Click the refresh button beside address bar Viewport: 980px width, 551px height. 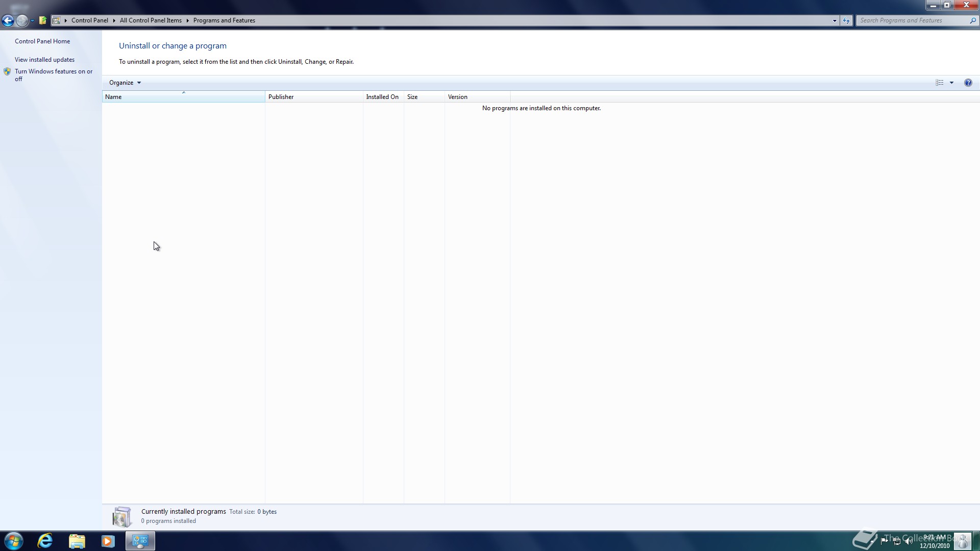846,20
